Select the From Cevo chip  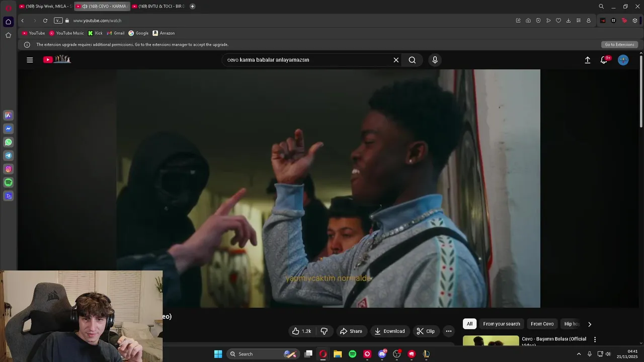click(542, 324)
